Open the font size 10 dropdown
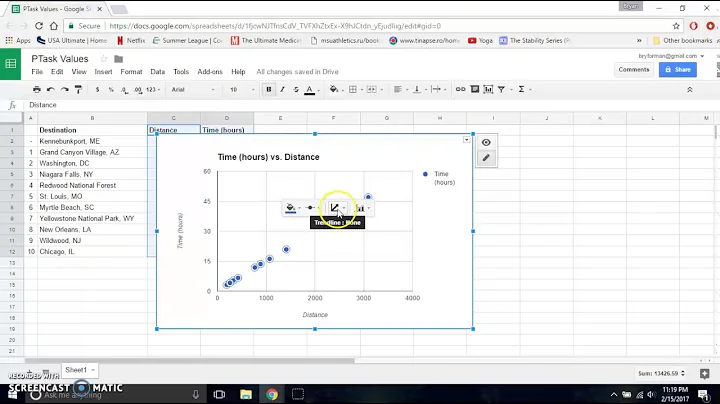The width and height of the screenshot is (720, 404). click(x=242, y=90)
